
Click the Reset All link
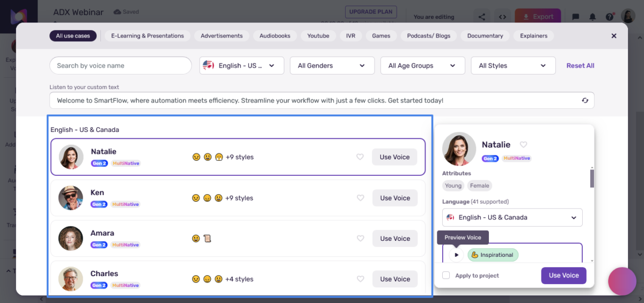click(x=580, y=65)
